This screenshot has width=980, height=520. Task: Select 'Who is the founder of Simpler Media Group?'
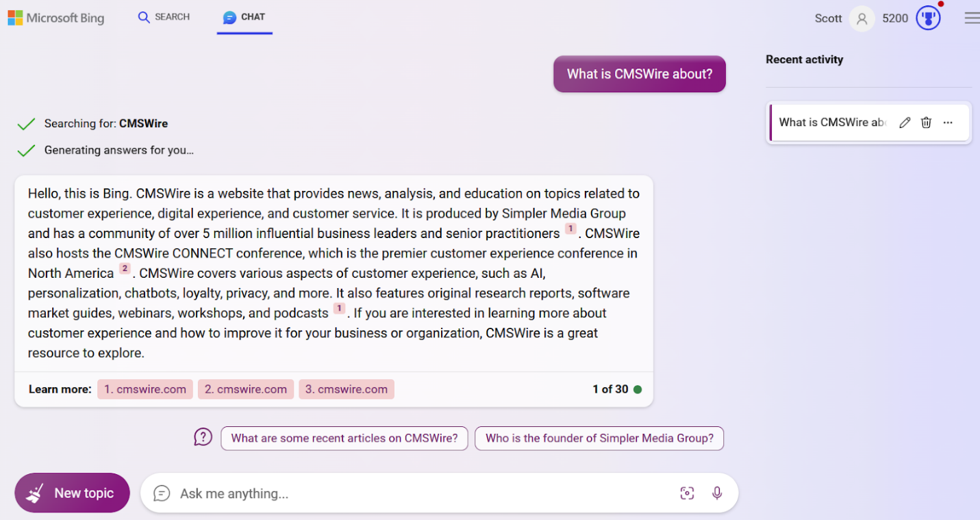coord(599,439)
